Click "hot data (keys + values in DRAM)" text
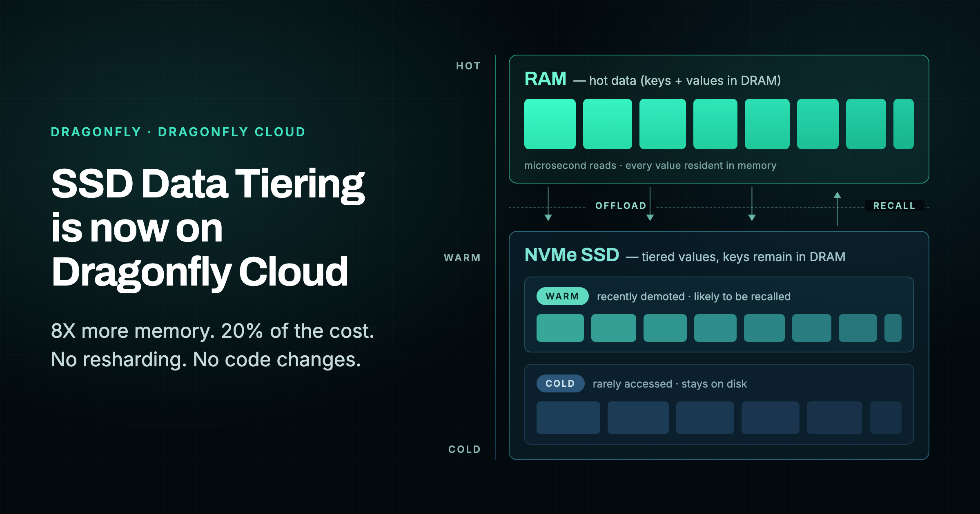This screenshot has width=980, height=514. pos(685,80)
